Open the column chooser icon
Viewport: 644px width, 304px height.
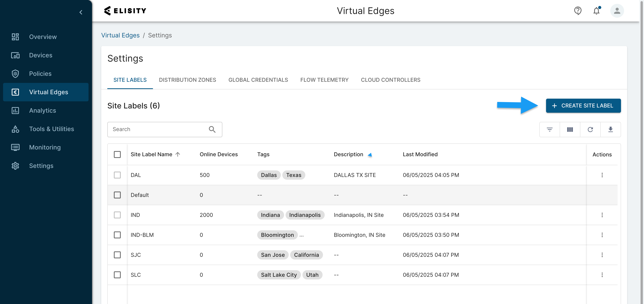coord(570,130)
